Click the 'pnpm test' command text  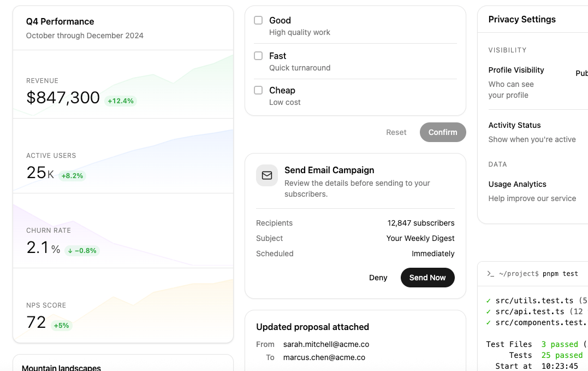[x=560, y=274]
